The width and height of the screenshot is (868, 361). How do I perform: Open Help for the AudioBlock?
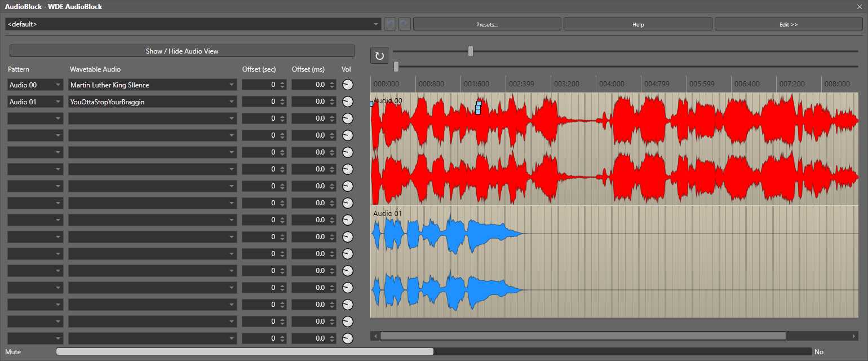tap(637, 24)
